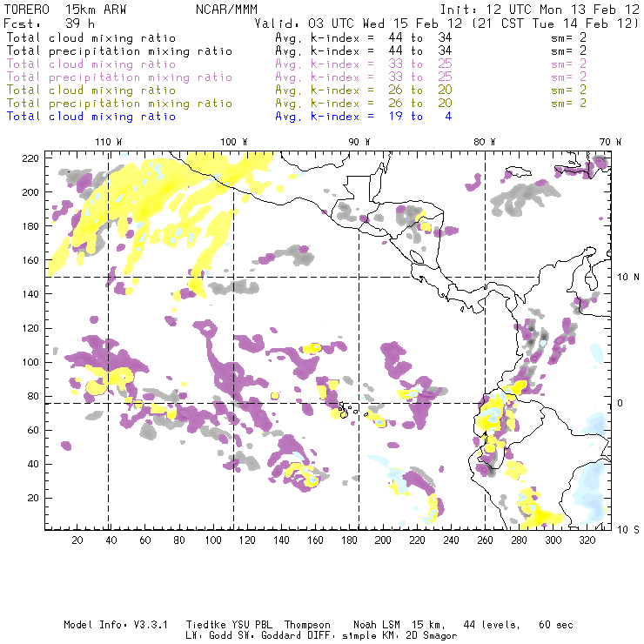Click the '40' tick on the vertical axis
644x644 pixels.
click(33, 464)
